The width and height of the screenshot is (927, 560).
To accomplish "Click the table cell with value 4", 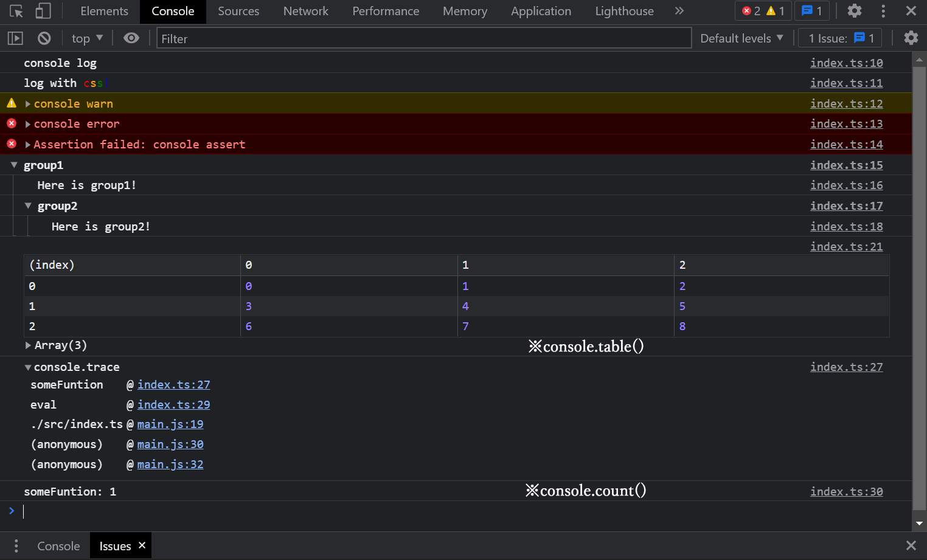I will click(x=566, y=306).
